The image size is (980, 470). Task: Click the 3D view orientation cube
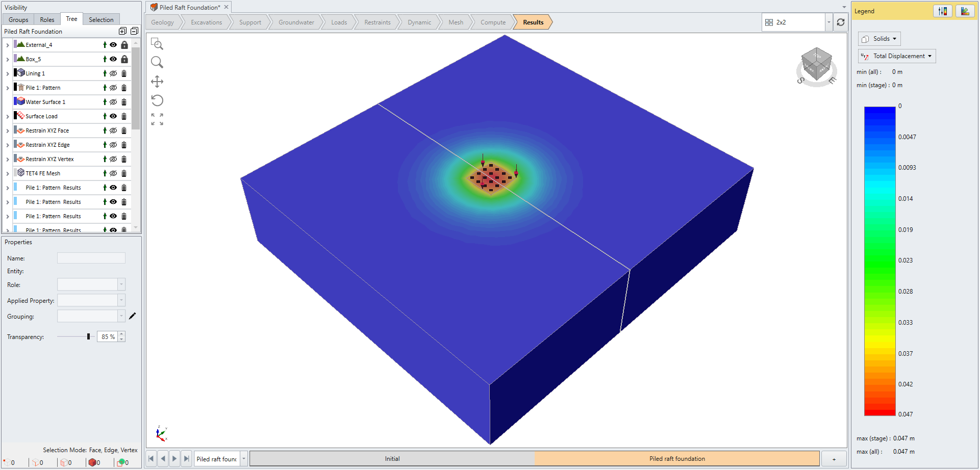tap(817, 65)
